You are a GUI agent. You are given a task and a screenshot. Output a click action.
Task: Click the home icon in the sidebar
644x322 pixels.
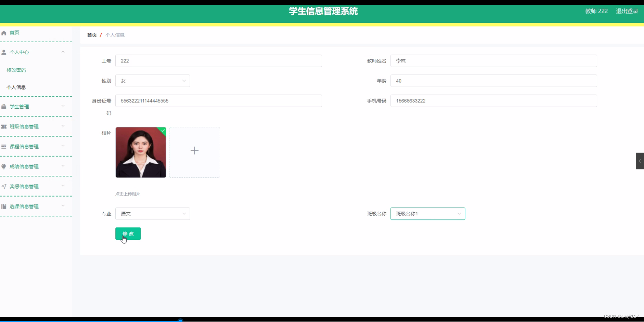tap(4, 33)
